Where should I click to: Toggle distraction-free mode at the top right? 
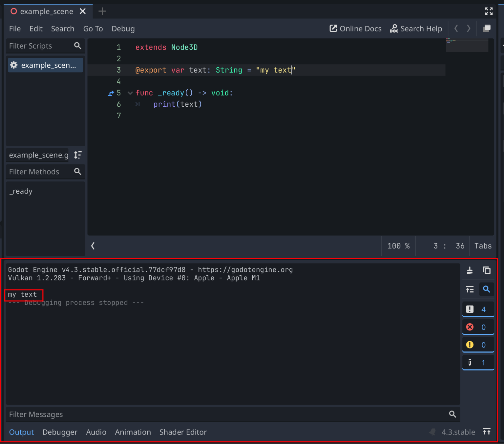tap(489, 11)
